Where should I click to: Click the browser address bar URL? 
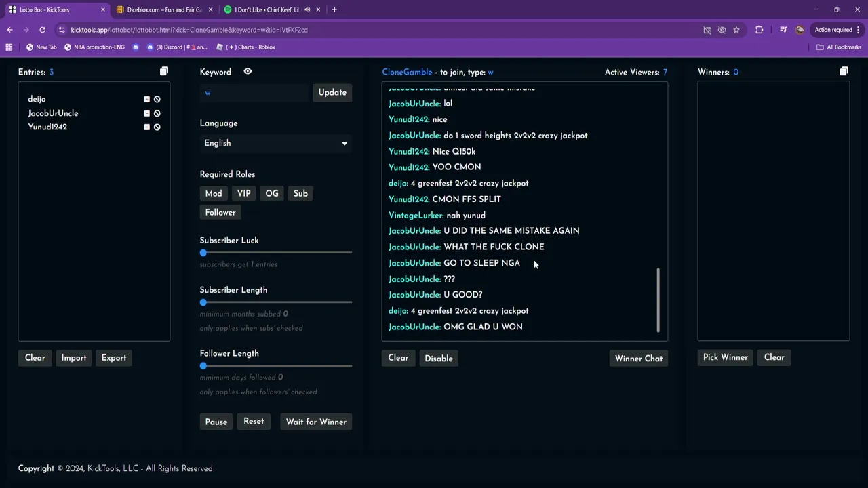(x=189, y=30)
